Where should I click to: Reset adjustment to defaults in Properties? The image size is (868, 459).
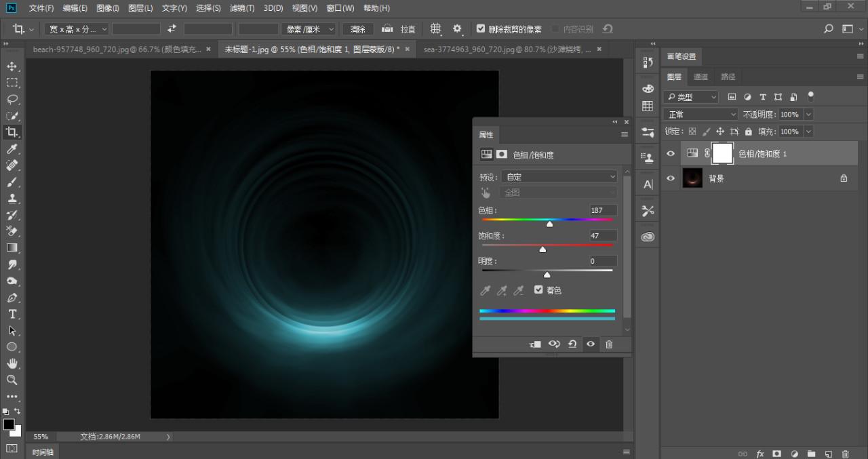tap(572, 344)
